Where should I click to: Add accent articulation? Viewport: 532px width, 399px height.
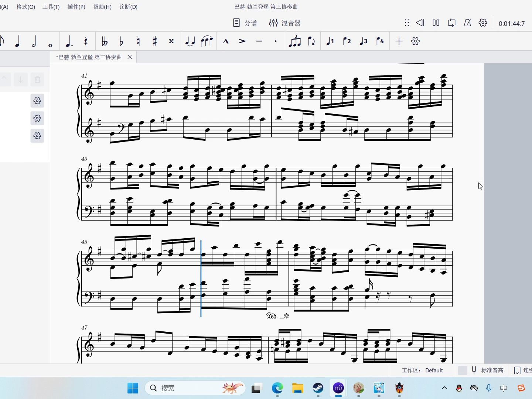tap(242, 41)
